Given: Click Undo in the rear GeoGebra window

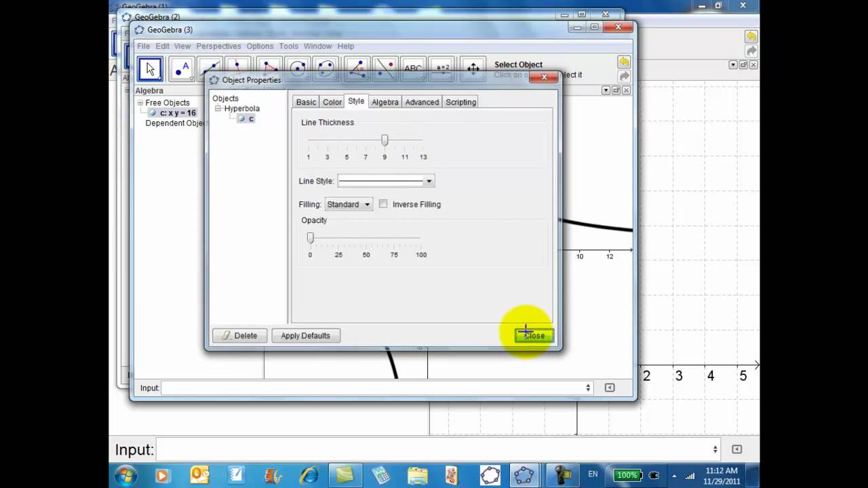Looking at the screenshot, I should (x=751, y=37).
